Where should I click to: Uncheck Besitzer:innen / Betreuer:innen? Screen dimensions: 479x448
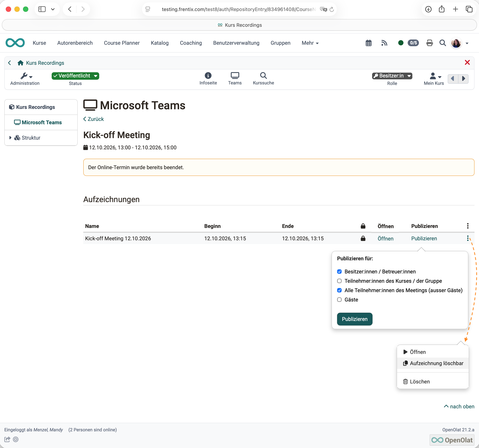tap(339, 272)
